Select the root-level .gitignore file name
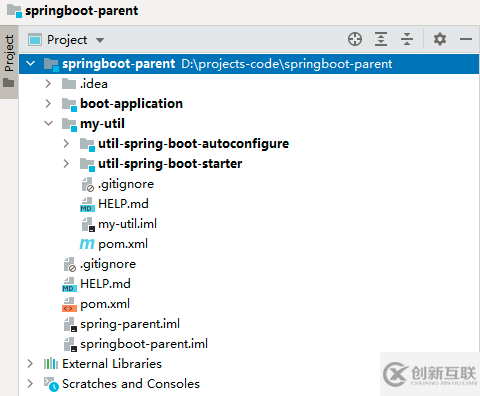The image size is (480, 396). [x=108, y=264]
